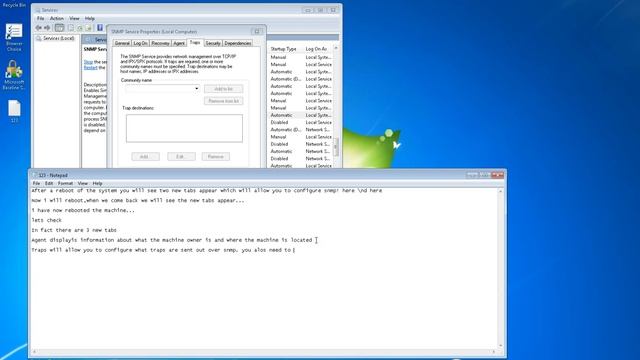This screenshot has height=360, width=640.
Task: Switch to the Dependencies tab
Action: pos(238,43)
